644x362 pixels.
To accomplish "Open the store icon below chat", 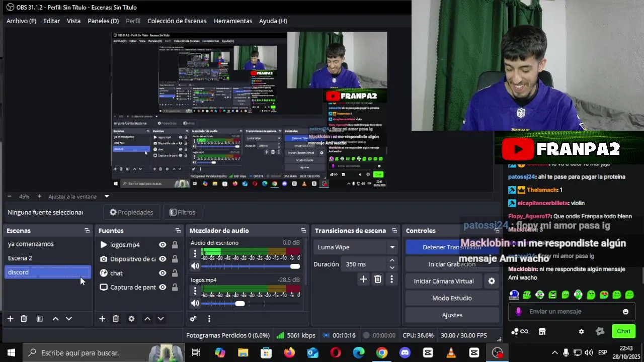I will coord(542,331).
